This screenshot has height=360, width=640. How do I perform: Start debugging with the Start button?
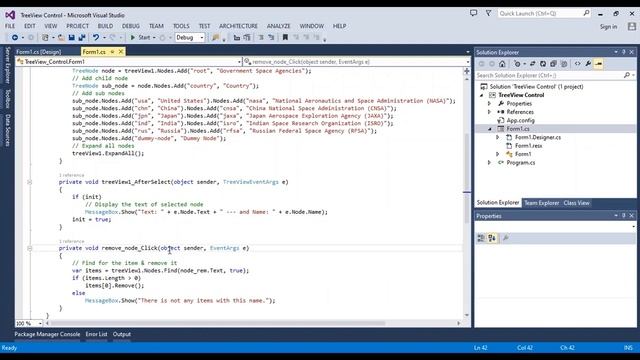pos(140,38)
